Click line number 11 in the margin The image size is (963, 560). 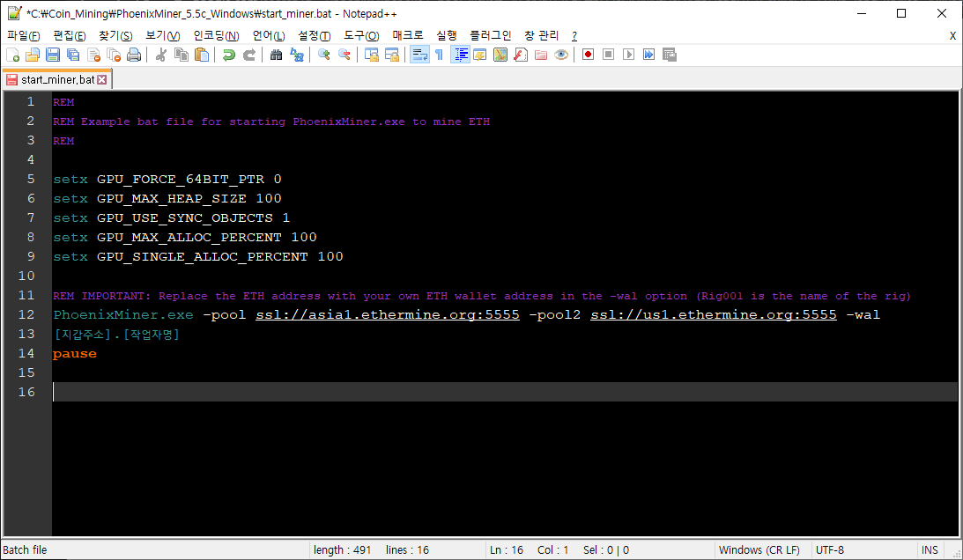[x=26, y=295]
